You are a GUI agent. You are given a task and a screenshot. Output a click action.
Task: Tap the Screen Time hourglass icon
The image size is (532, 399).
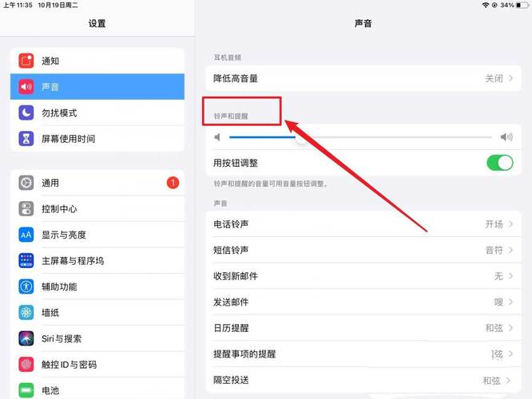[x=26, y=139]
